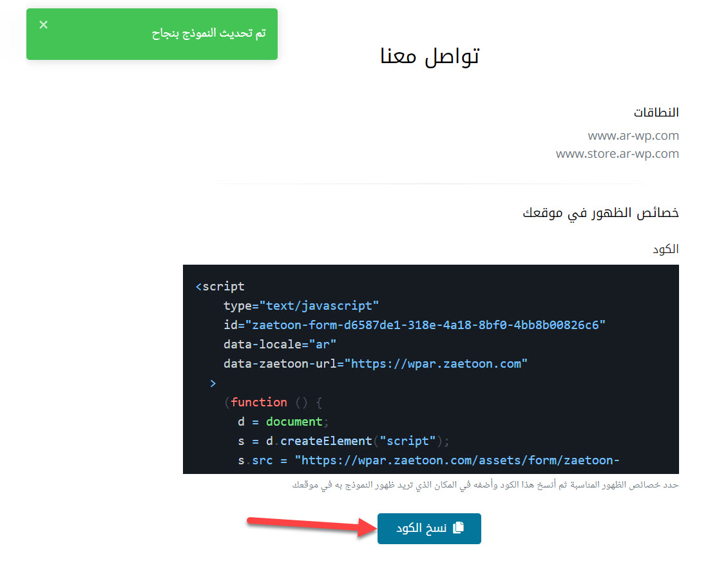Image resolution: width=728 pixels, height=568 pixels.
Task: Click the opening <script tag line
Action: coord(220,287)
